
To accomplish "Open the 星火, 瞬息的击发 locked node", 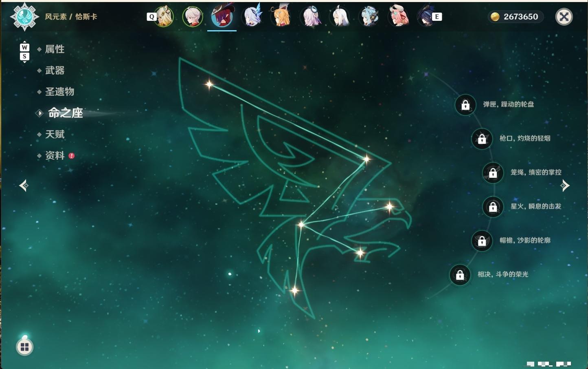I will tap(493, 207).
